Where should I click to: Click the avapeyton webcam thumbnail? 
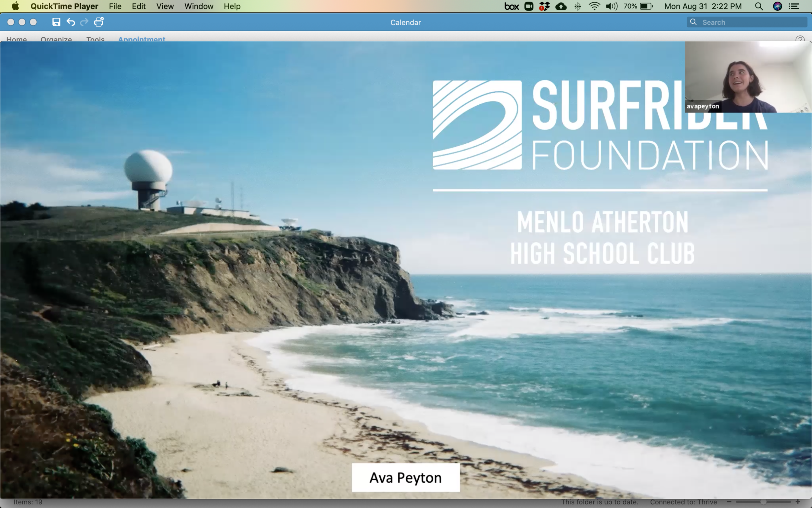748,77
